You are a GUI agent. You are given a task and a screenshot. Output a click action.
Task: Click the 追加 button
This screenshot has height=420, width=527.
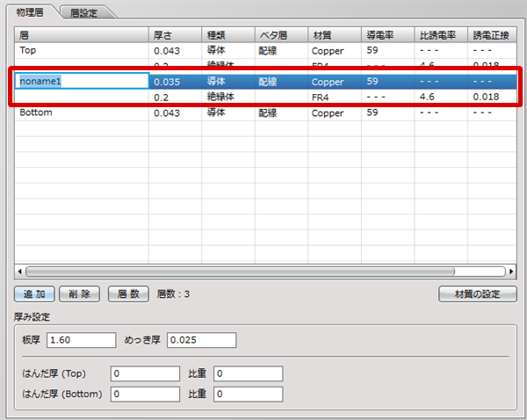[x=34, y=294]
